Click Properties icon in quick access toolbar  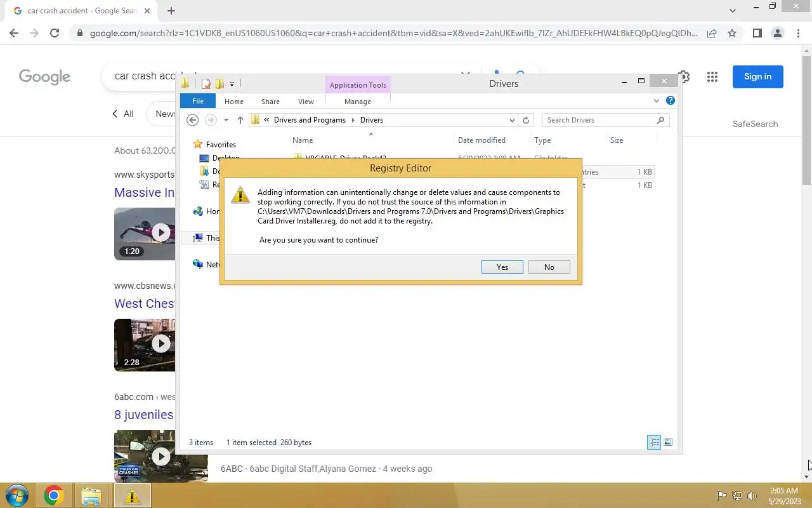(206, 84)
